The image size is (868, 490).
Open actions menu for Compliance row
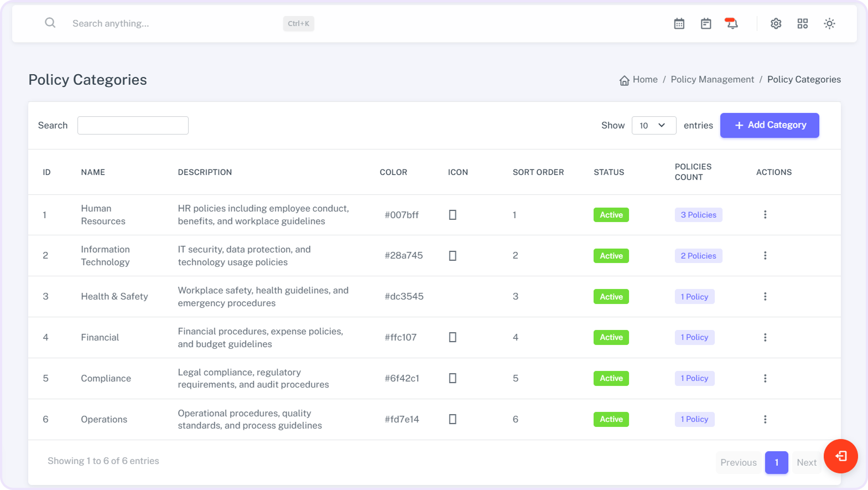(765, 378)
